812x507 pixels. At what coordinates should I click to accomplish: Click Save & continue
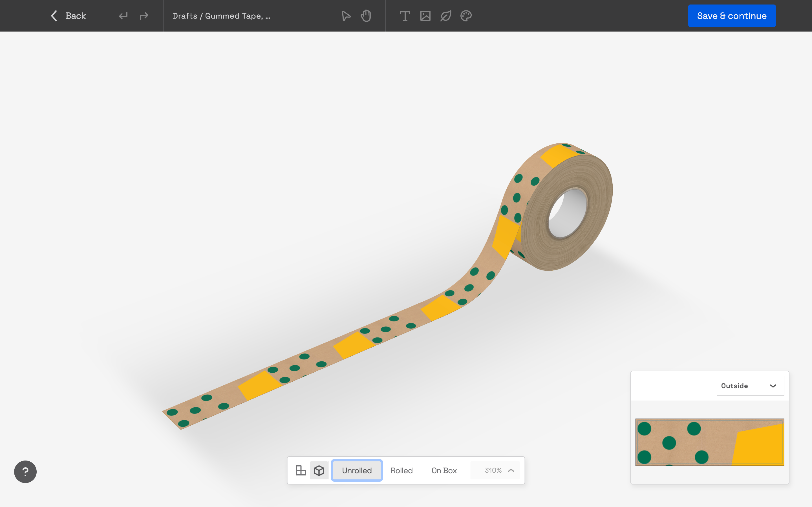[731, 16]
